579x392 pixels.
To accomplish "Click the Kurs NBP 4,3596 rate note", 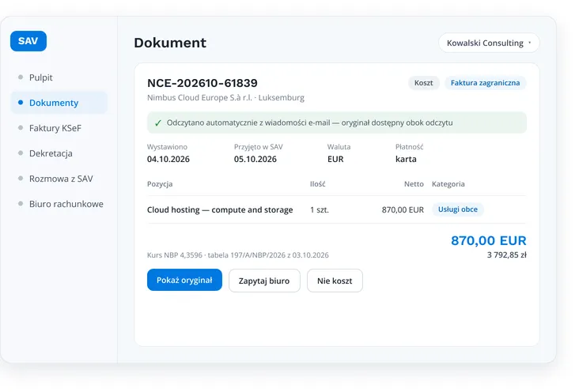I will (238, 255).
